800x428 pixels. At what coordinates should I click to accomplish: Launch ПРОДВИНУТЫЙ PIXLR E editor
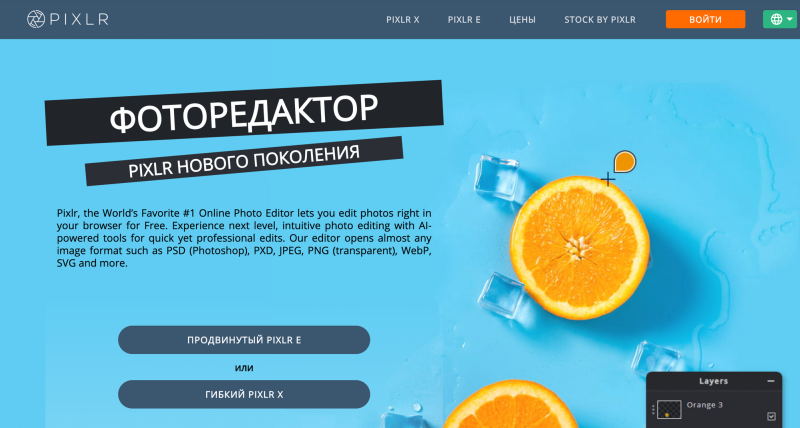[x=244, y=340]
